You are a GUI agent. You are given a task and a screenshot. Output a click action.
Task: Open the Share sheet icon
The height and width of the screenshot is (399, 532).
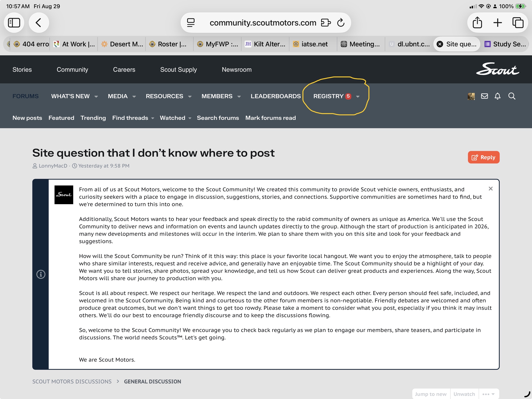point(477,23)
